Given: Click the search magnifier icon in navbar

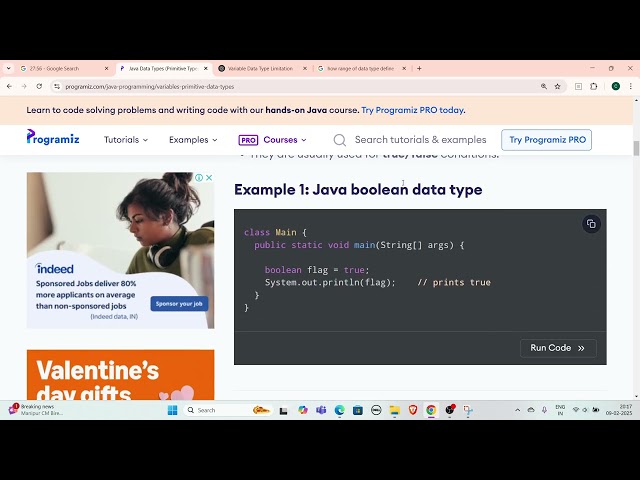Looking at the screenshot, I should click(x=340, y=140).
